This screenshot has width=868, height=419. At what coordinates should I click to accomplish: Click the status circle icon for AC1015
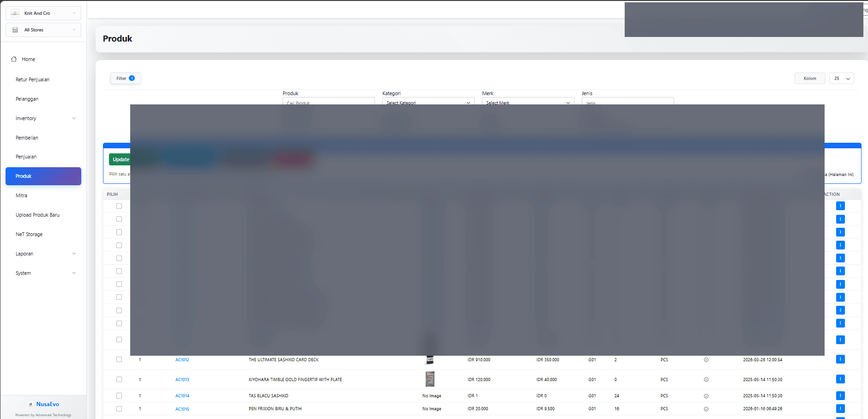[x=706, y=409]
